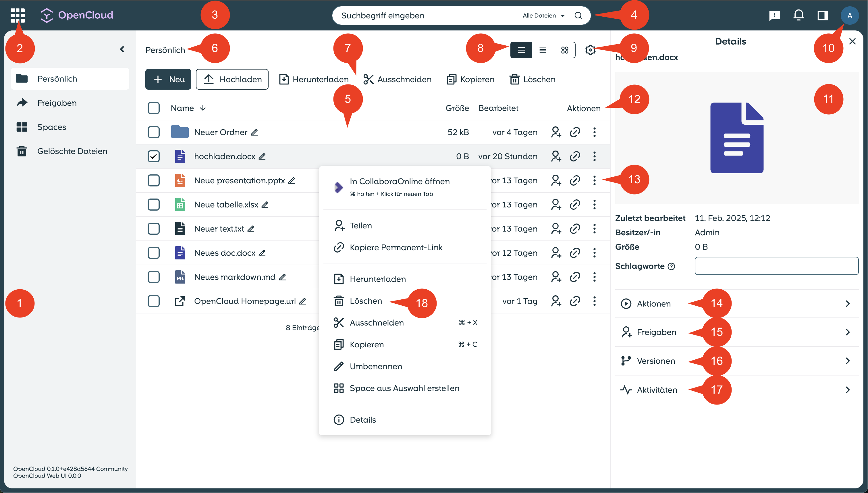Open the notifications bell
This screenshot has width=868, height=493.
798,16
